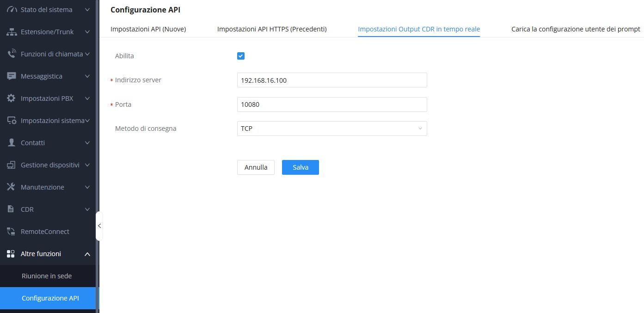The width and height of the screenshot is (644, 313).
Task: Open Impostazioni API HTTPS (Precedenti) tab
Action: 272,29
